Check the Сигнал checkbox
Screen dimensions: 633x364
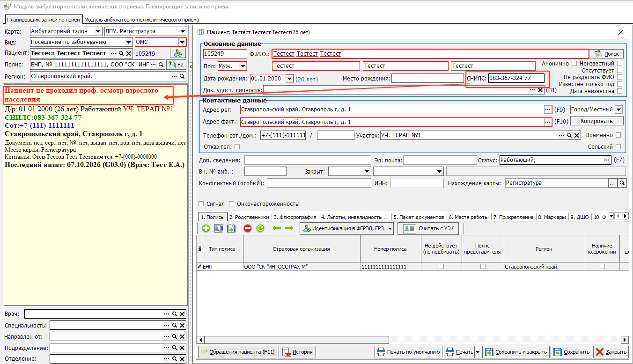[201, 204]
